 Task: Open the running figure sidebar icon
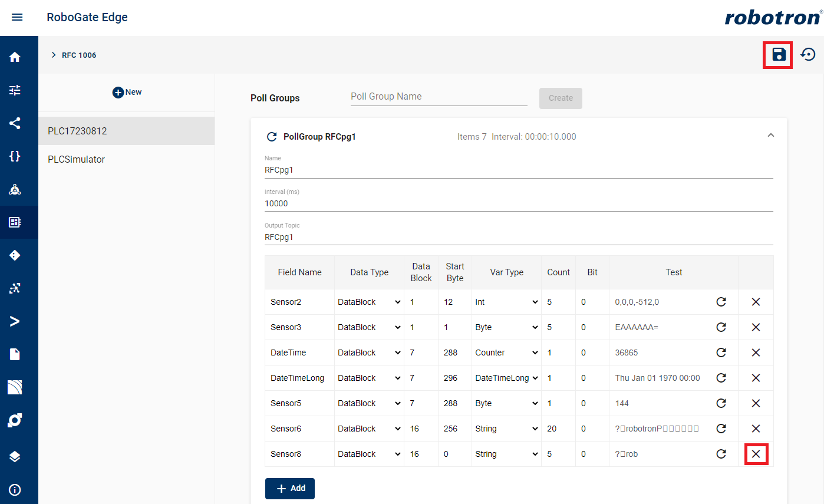tap(15, 288)
